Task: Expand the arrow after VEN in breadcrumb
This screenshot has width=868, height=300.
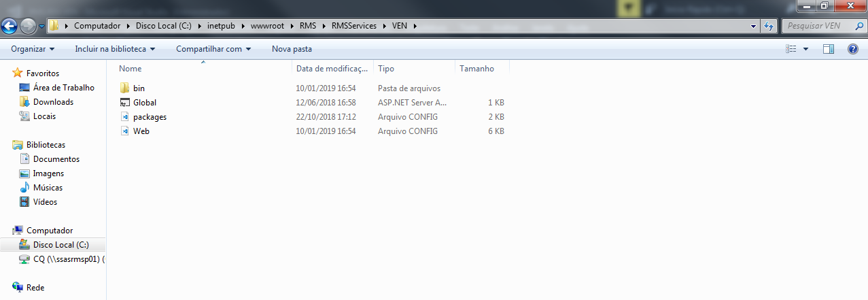Action: click(415, 26)
